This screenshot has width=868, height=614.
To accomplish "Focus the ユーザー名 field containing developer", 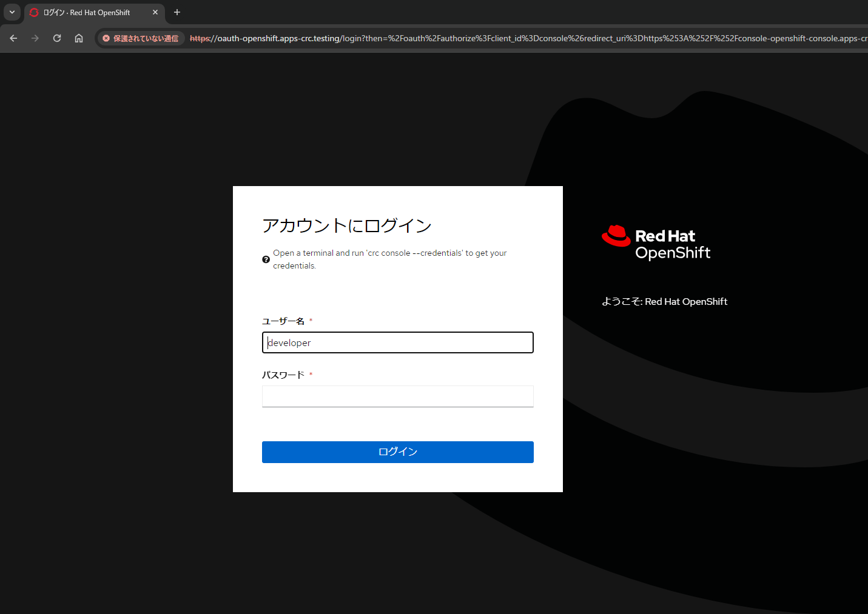I will tap(397, 342).
